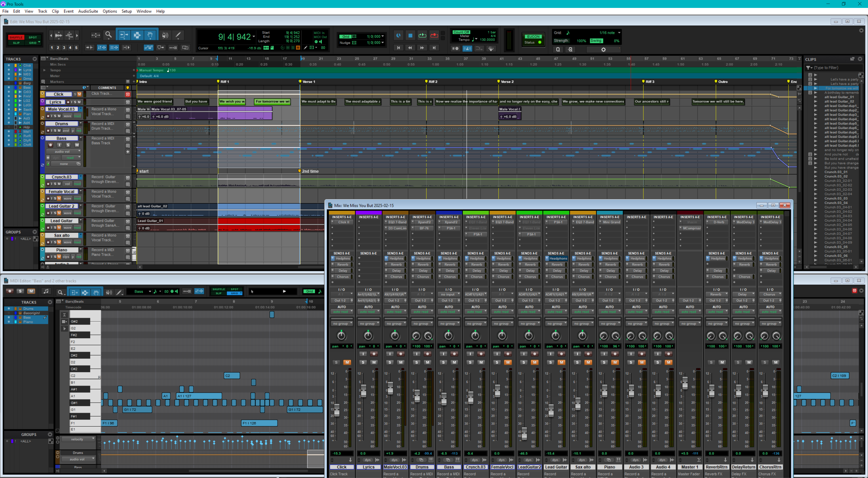Open quantize settings gear icon

[604, 50]
